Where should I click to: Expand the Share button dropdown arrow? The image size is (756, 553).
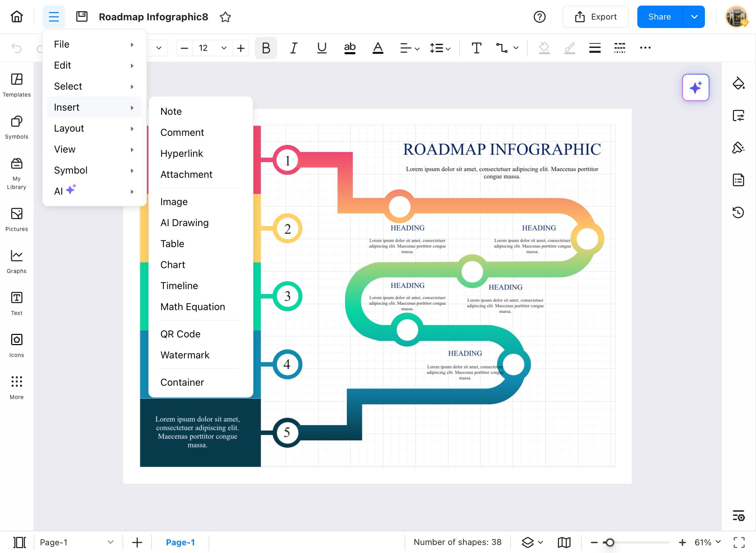pos(694,17)
